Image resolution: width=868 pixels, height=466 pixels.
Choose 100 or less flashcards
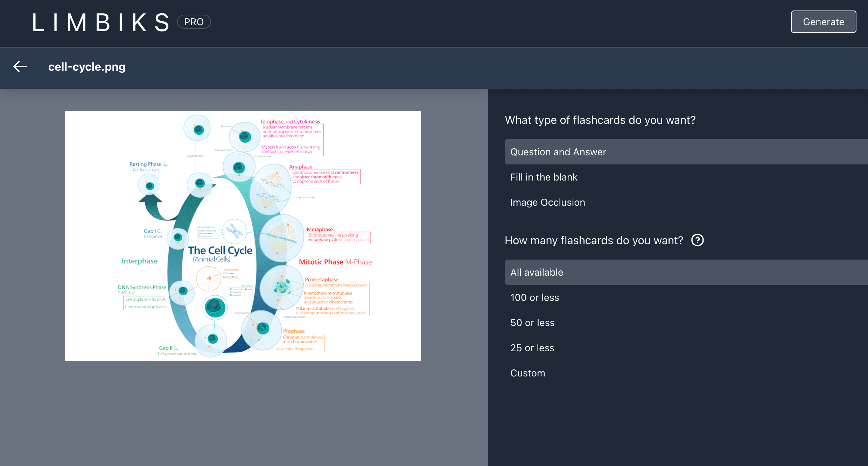[534, 297]
